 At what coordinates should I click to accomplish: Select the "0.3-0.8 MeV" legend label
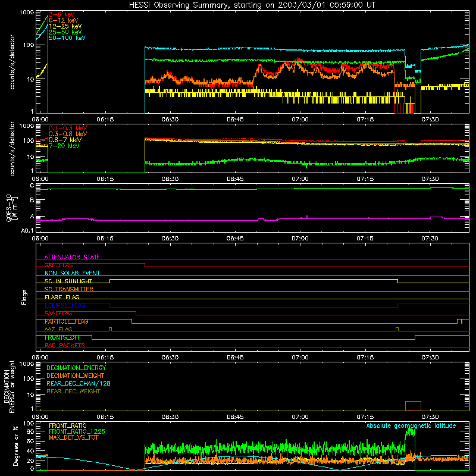[68, 134]
